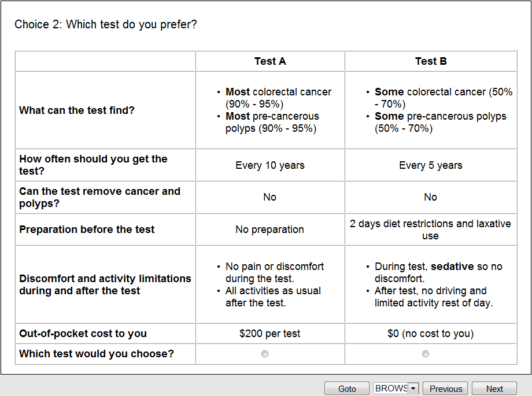The image size is (532, 396).
Task: Open the BROWS dropdown arrow
Action: pos(413,388)
